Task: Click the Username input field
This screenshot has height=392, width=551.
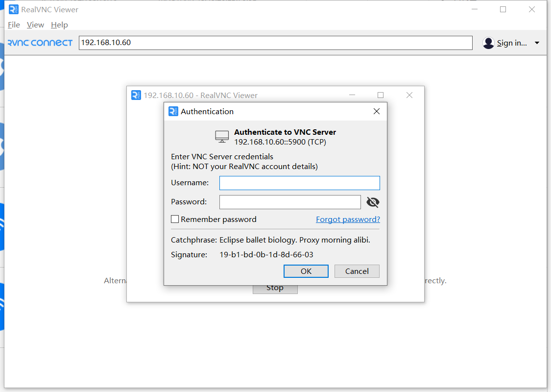Action: tap(299, 183)
